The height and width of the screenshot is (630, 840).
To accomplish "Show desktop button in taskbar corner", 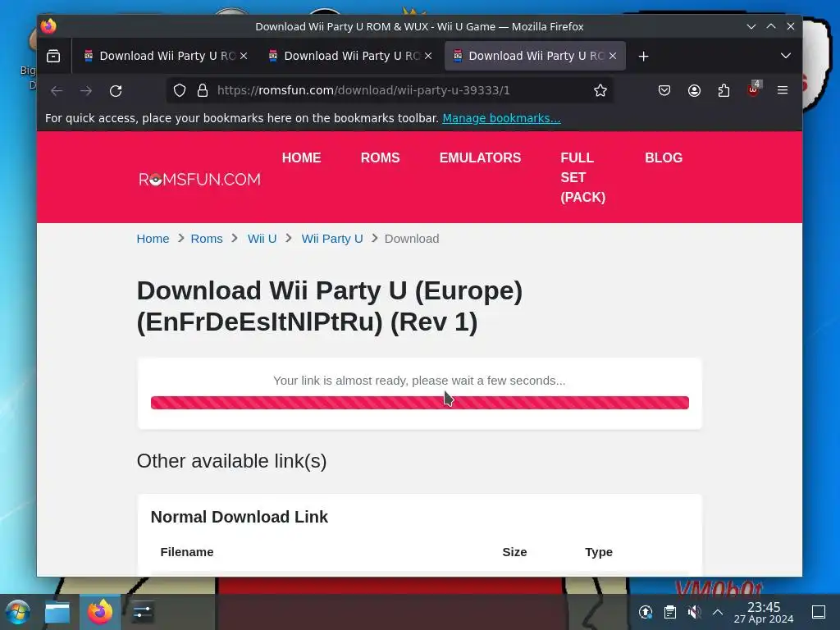I will (819, 612).
